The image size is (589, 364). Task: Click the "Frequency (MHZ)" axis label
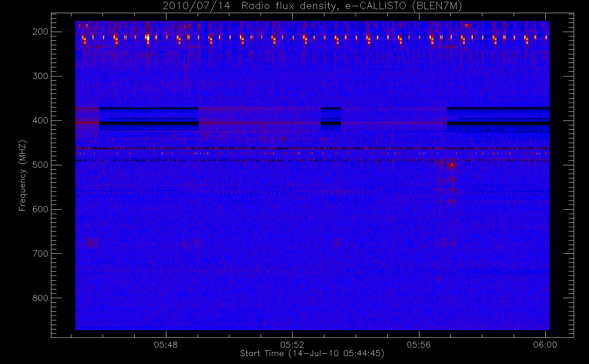click(23, 175)
